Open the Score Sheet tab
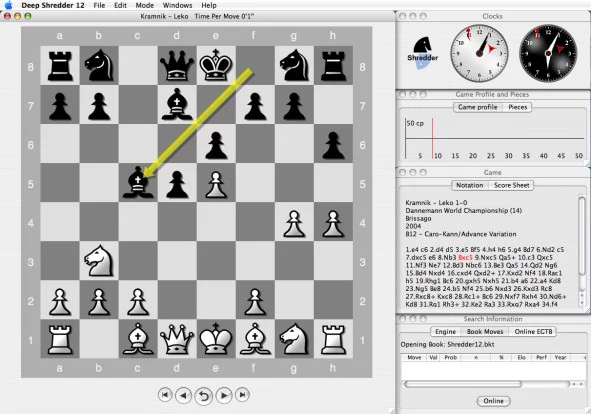Viewport: 591px width, 414px height. (511, 186)
